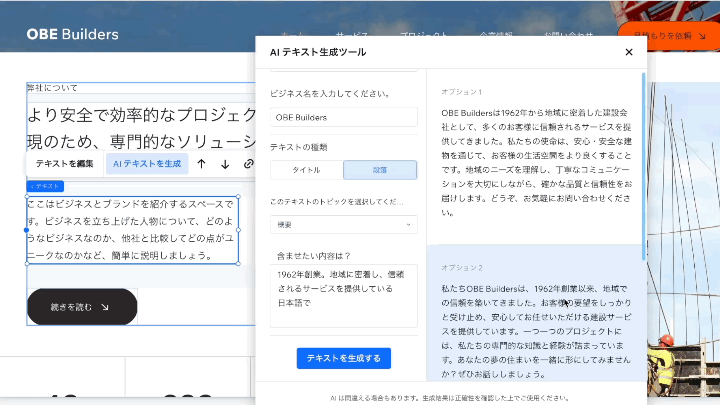The width and height of the screenshot is (720, 405).
Task: Click the OBE Builders site logo
Action: [72, 35]
